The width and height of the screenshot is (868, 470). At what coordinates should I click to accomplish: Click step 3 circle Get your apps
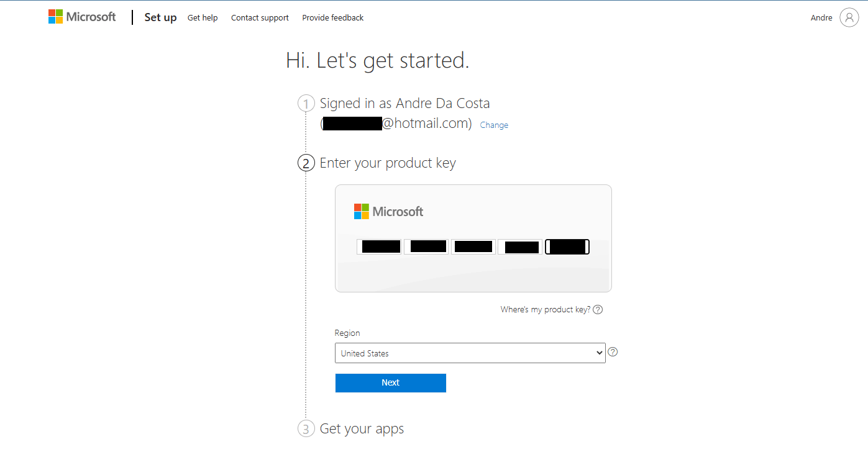pyautogui.click(x=306, y=428)
